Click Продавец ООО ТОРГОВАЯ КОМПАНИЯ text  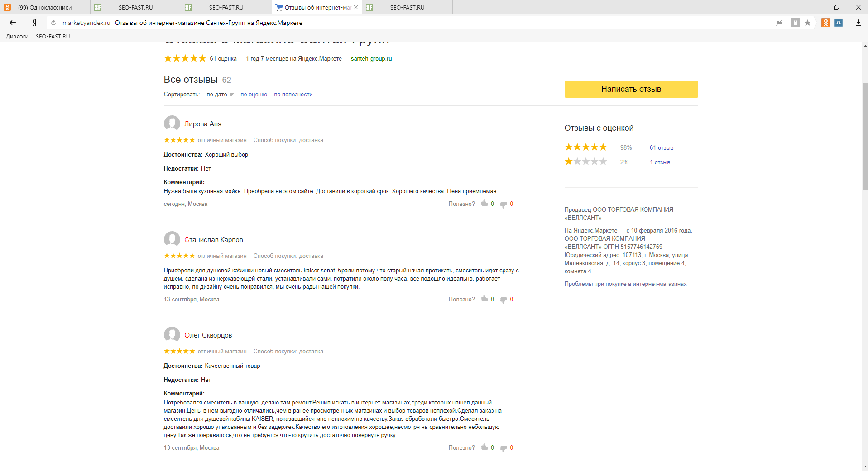(619, 214)
